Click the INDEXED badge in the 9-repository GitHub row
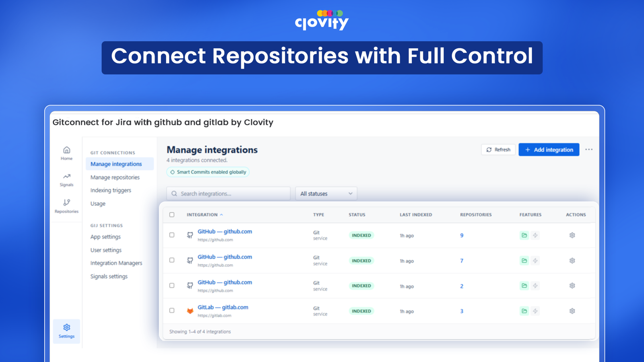 pos(361,235)
